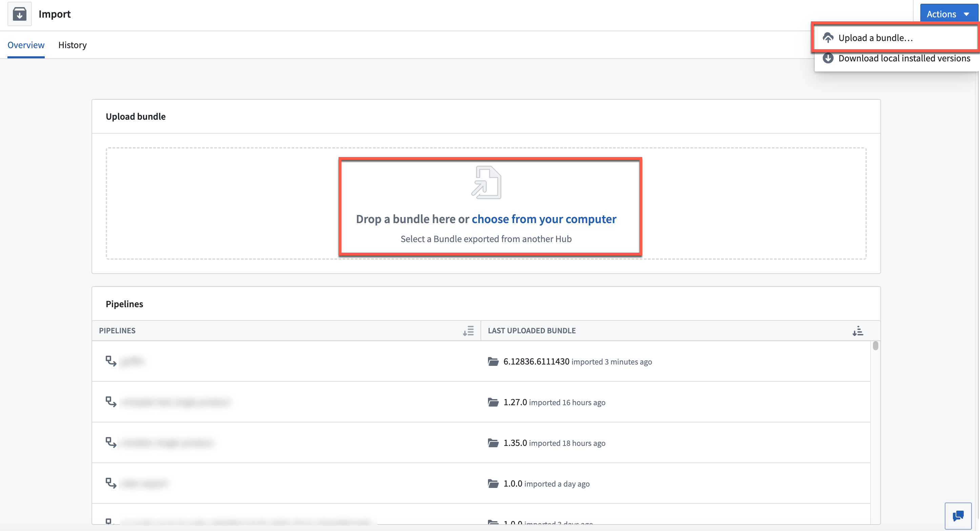Click the Upload bundle section title
This screenshot has width=980, height=531.
click(136, 117)
